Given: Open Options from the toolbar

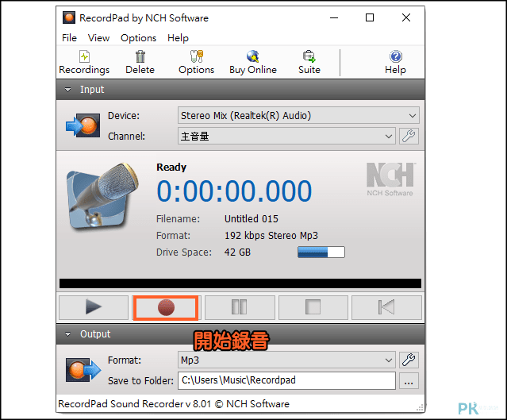Looking at the screenshot, I should click(x=196, y=63).
